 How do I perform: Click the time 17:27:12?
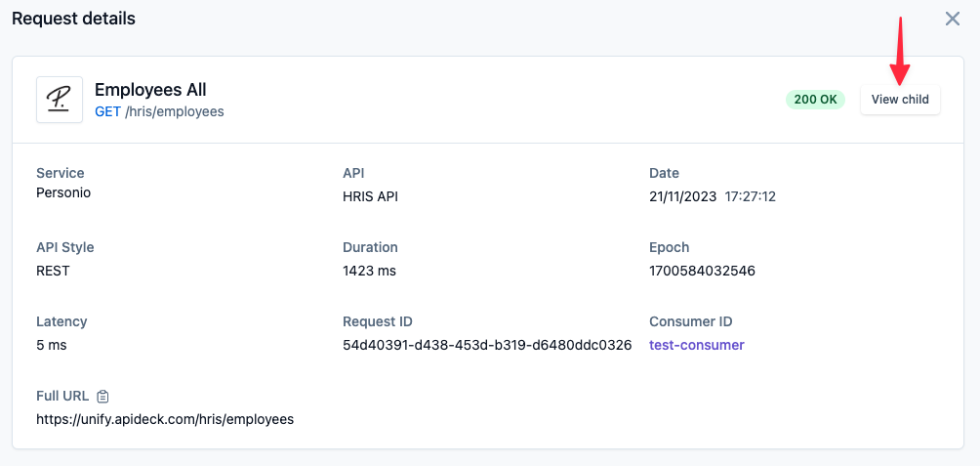click(x=750, y=197)
